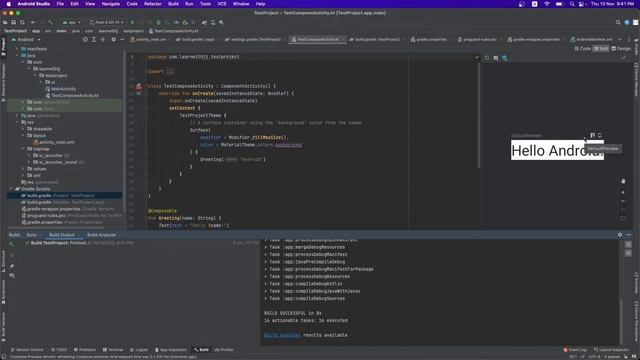The width and height of the screenshot is (640, 360).
Task: Click the build hammer icon in toolbar
Action: (50, 22)
